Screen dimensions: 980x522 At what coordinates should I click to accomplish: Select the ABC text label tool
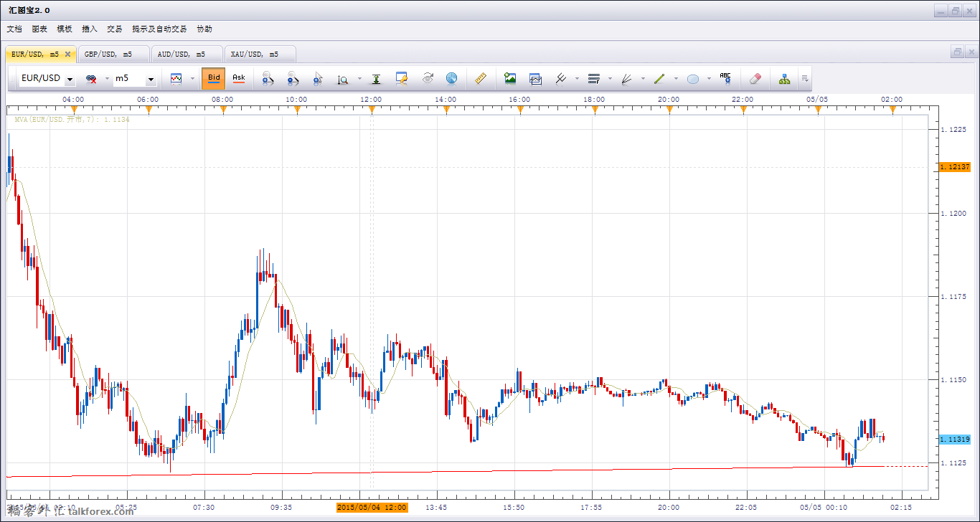[x=725, y=78]
